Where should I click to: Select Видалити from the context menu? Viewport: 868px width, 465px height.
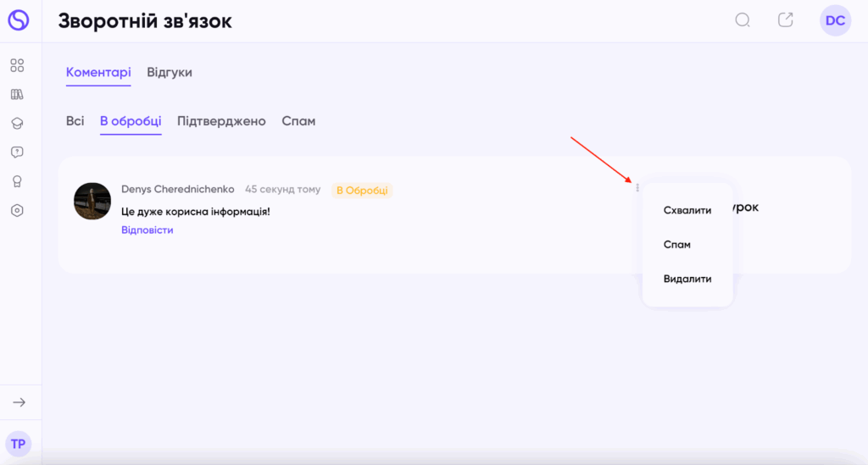tap(687, 279)
